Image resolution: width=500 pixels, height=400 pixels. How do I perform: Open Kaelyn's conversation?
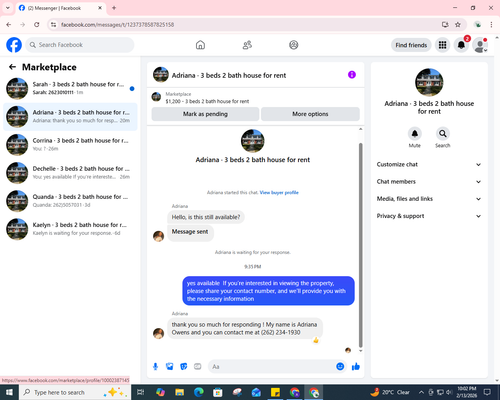70,229
